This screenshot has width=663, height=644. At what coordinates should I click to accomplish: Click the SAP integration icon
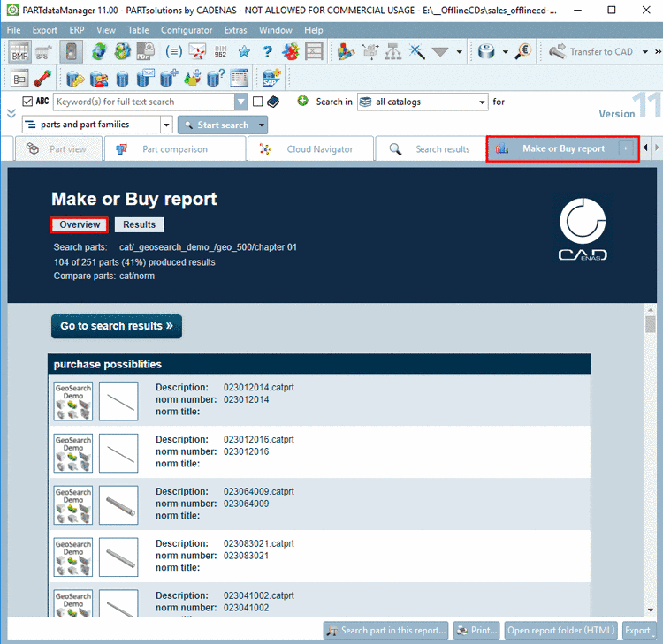[x=271, y=78]
